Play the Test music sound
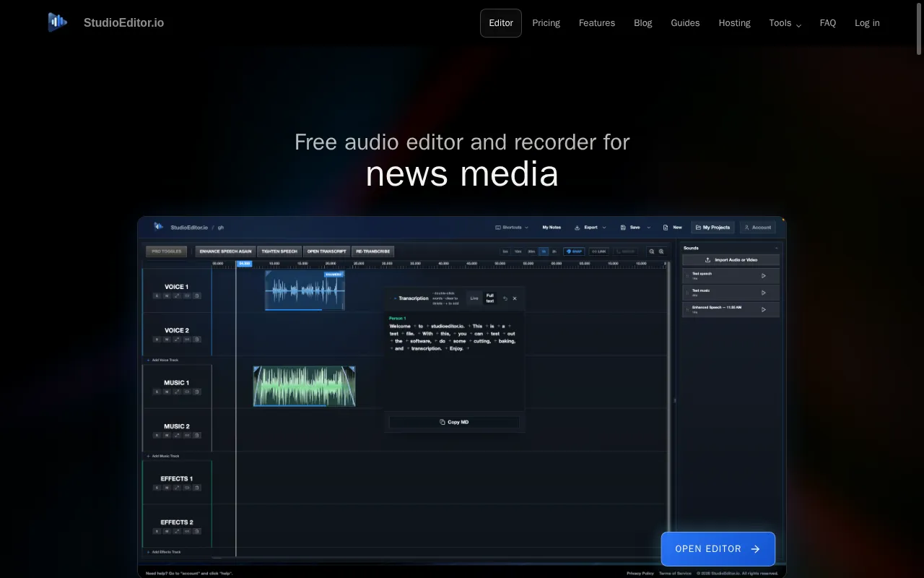 764,293
